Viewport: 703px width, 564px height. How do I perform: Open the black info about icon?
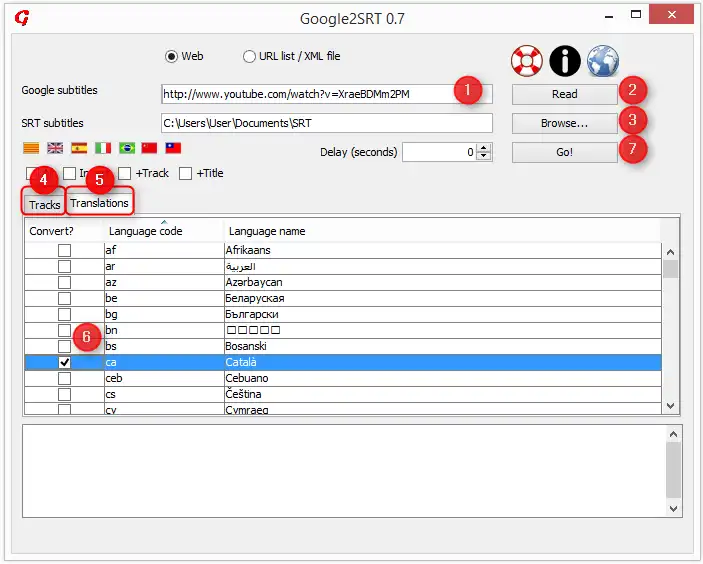coord(565,61)
